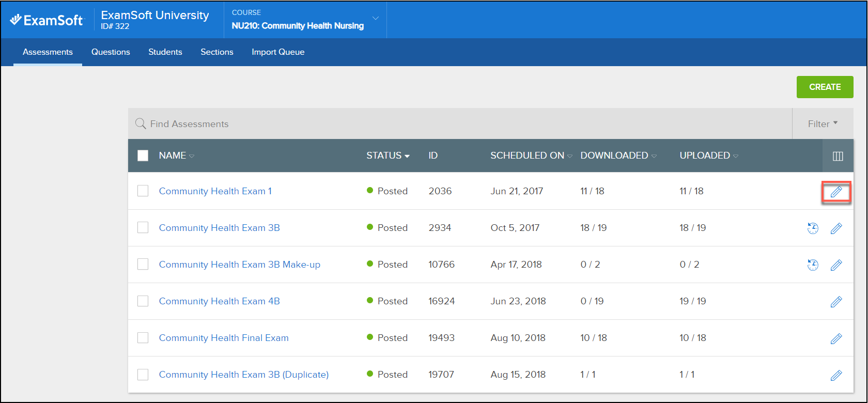Switch to the Students tab
Viewport: 868px width, 403px height.
pyautogui.click(x=165, y=52)
